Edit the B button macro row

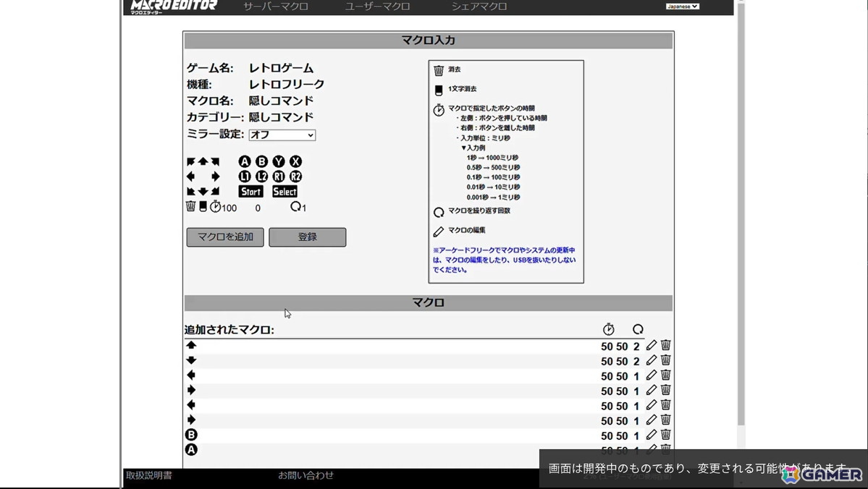[x=651, y=435]
